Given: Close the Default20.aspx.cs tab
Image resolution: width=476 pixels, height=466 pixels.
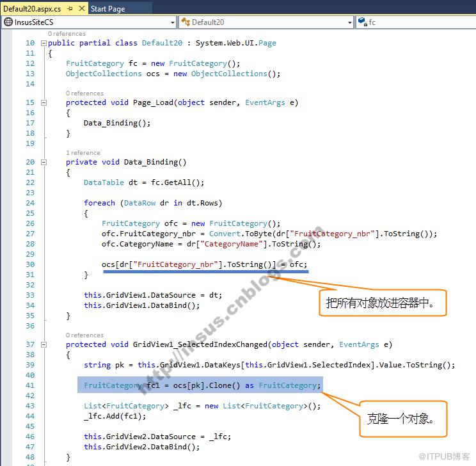Looking at the screenshot, I should coord(82,8).
